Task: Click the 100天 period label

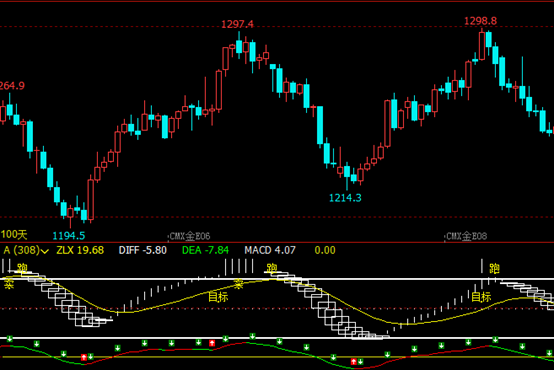Action: point(14,234)
